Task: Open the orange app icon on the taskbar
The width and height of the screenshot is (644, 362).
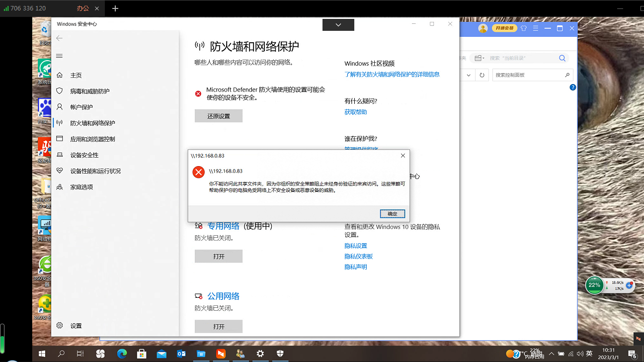Action: click(x=221, y=354)
